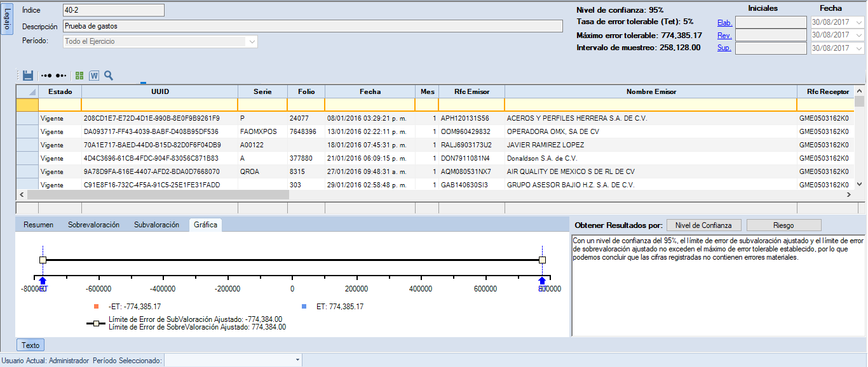Screen dimensions: 868x367
Task: Click toolbar dots icon with large right dot
Action: pyautogui.click(x=46, y=76)
